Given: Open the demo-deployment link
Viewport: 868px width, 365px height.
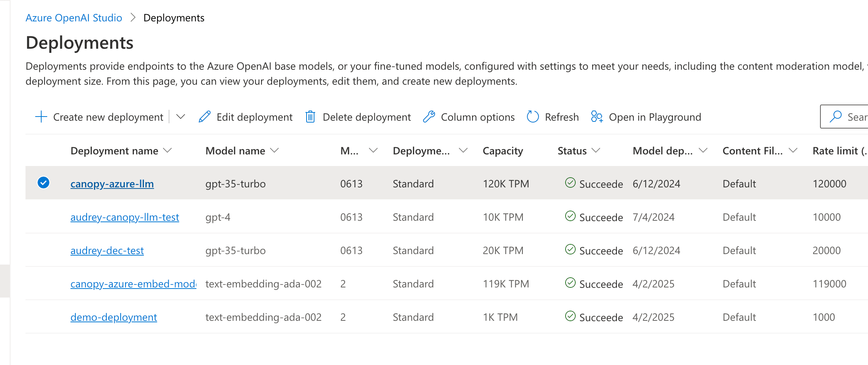Looking at the screenshot, I should click(114, 317).
